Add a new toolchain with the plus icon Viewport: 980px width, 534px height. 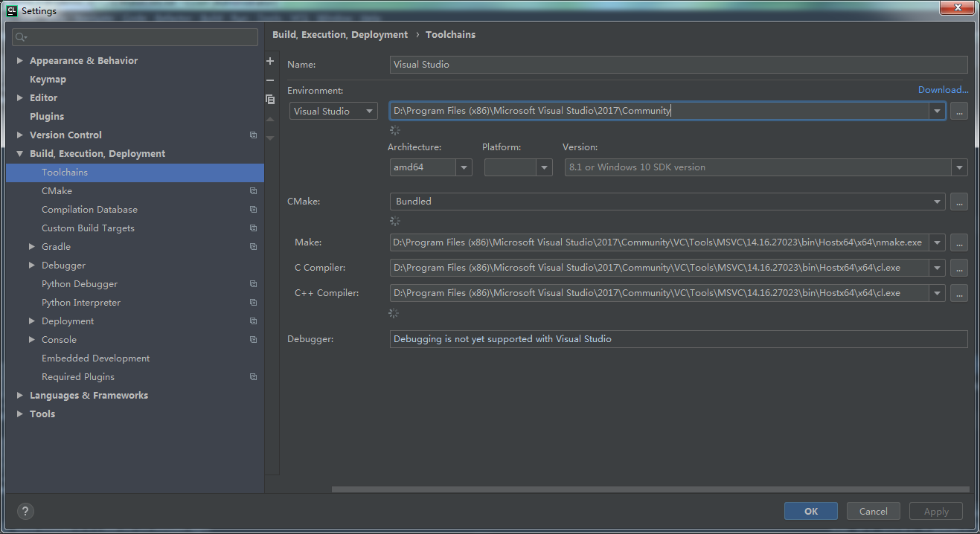click(270, 60)
